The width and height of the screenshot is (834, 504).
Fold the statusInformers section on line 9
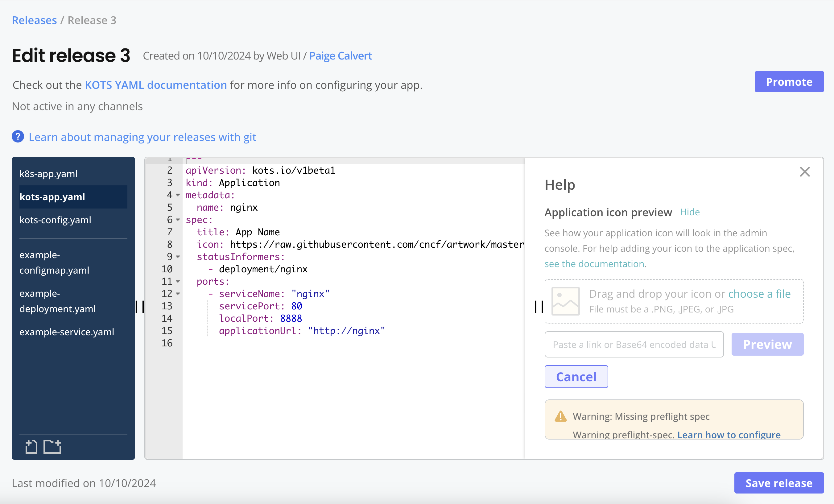pos(178,257)
